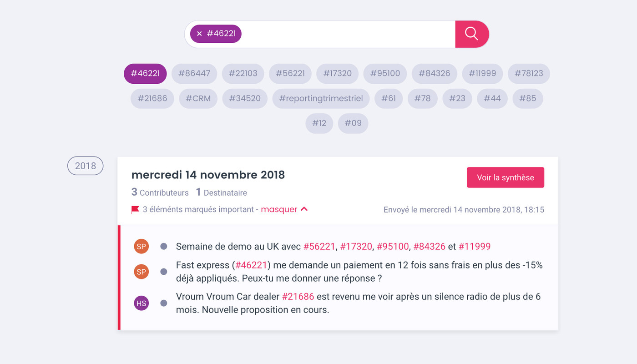Select the 2018 year marker
637x364 pixels.
[x=86, y=166]
